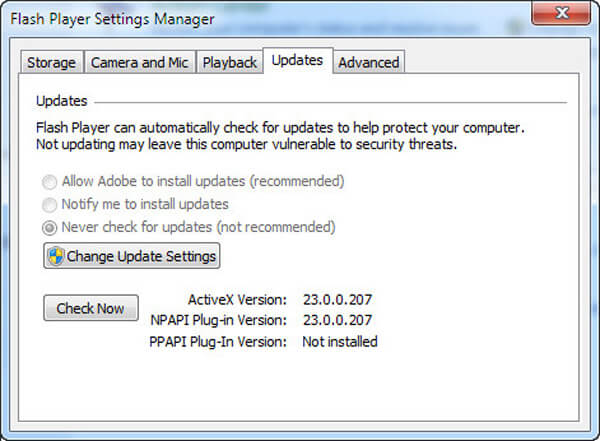Click the ActiveX Version label
This screenshot has height=441, width=600.
[x=237, y=299]
